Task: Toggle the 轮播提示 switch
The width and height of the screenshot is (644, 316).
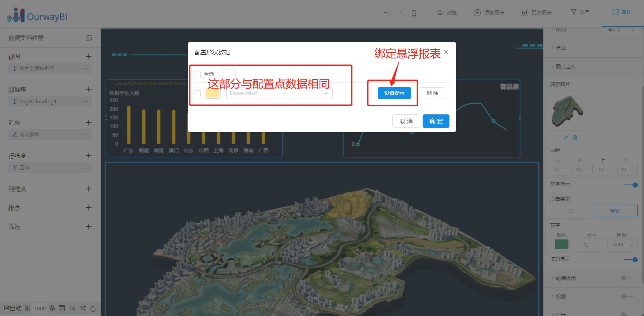Action: (627, 278)
